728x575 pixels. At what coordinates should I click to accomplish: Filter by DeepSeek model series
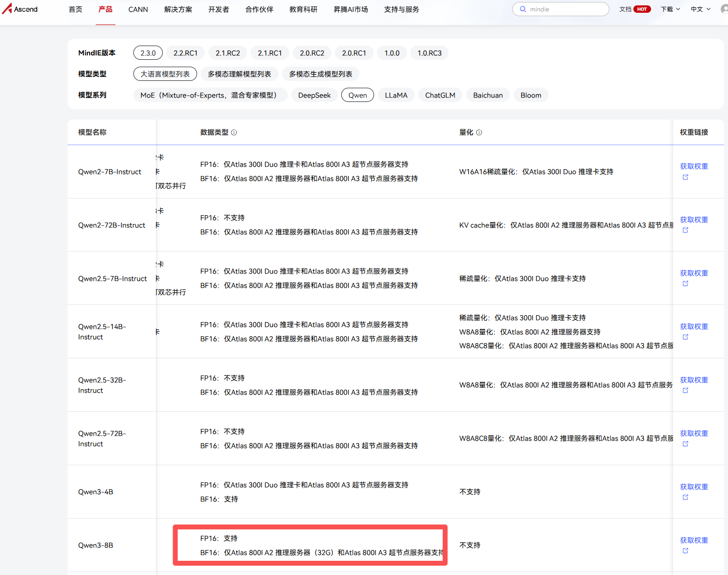[314, 95]
